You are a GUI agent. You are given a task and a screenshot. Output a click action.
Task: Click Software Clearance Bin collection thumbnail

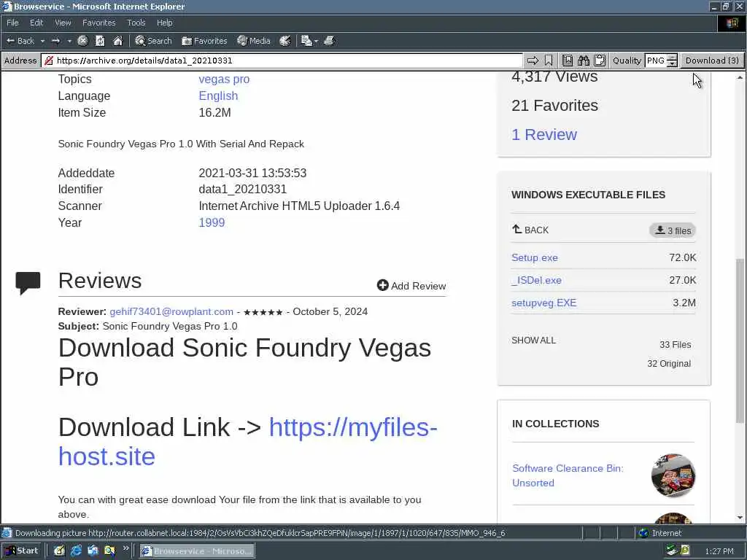673,475
